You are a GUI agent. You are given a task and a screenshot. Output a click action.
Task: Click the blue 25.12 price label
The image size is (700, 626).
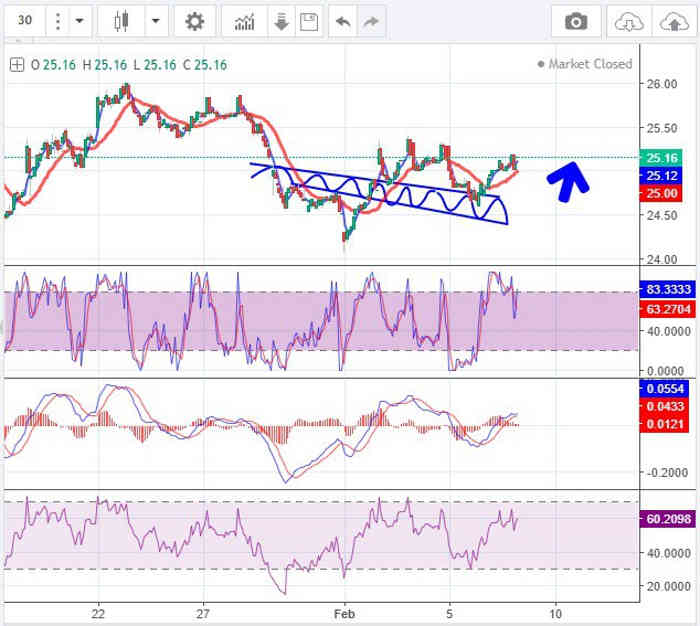pos(662,175)
